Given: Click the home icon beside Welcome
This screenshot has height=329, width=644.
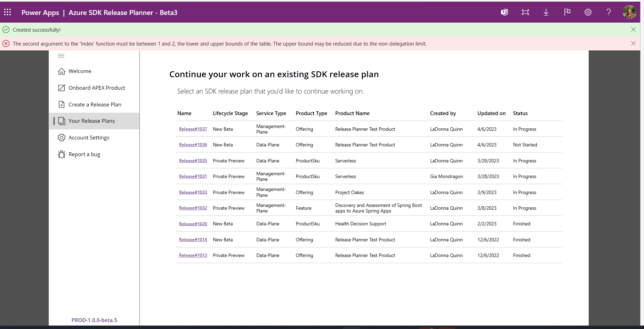Looking at the screenshot, I should pyautogui.click(x=62, y=71).
